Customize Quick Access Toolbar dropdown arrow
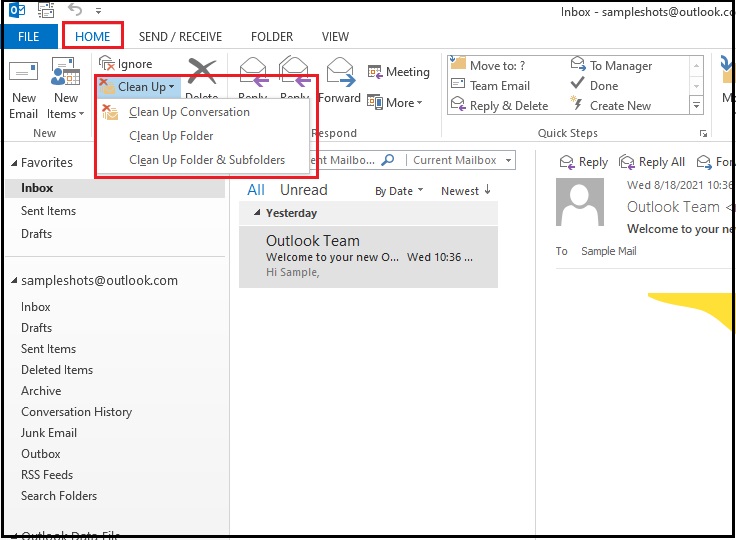Screen dimensions: 736x540 tap(98, 10)
